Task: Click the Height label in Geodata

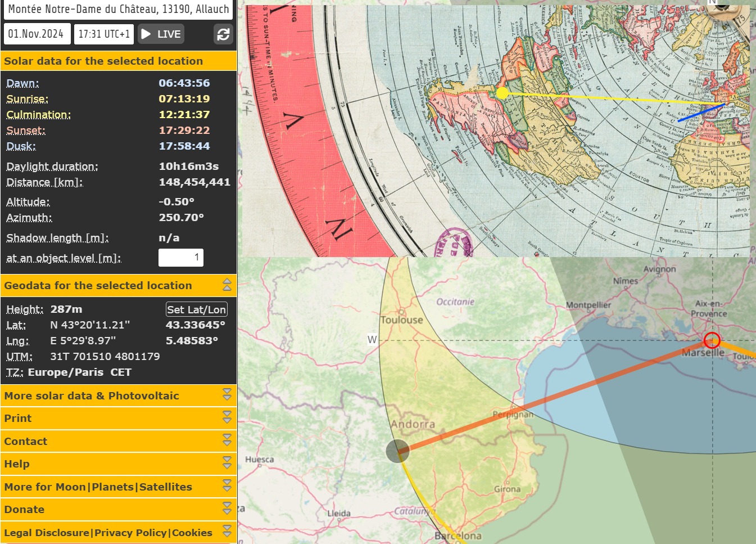Action: [x=25, y=309]
